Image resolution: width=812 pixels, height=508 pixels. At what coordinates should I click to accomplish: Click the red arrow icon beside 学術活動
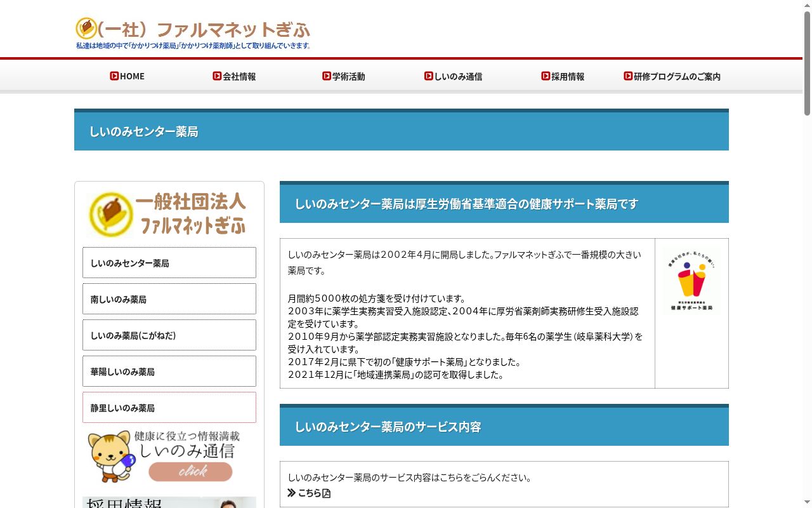tap(327, 76)
